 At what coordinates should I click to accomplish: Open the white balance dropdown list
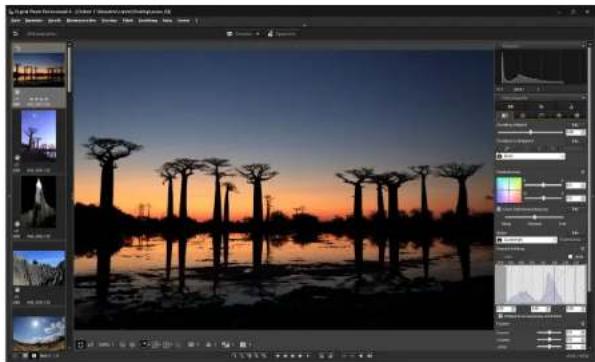tap(530, 156)
